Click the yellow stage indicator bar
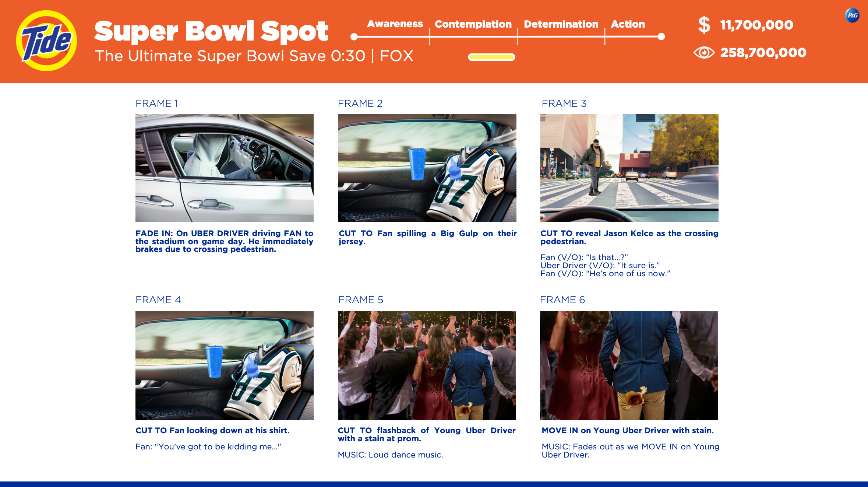This screenshot has width=868, height=487. [x=491, y=57]
